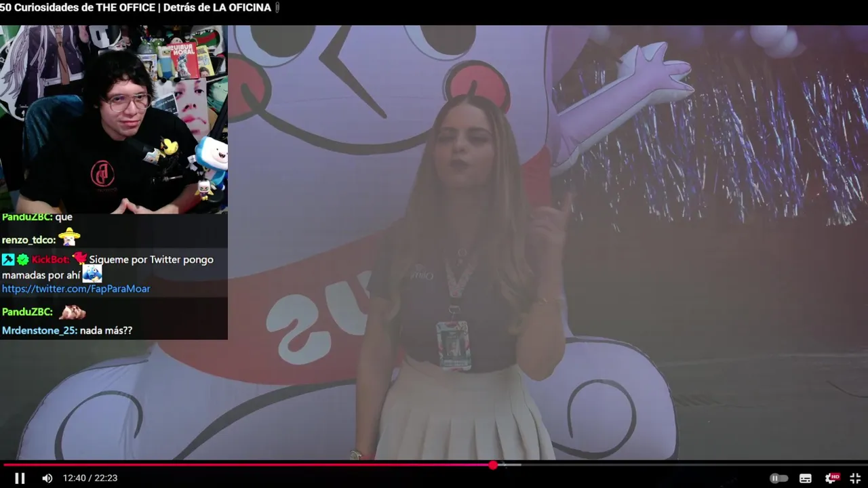The height and width of the screenshot is (488, 868).
Task: Click the 12:40 / 22:23 time display
Action: point(90,479)
